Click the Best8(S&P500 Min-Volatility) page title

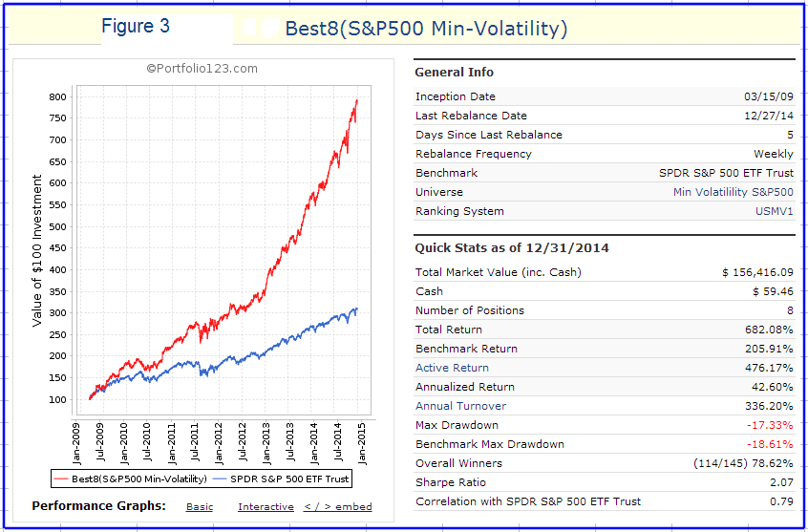tap(426, 29)
